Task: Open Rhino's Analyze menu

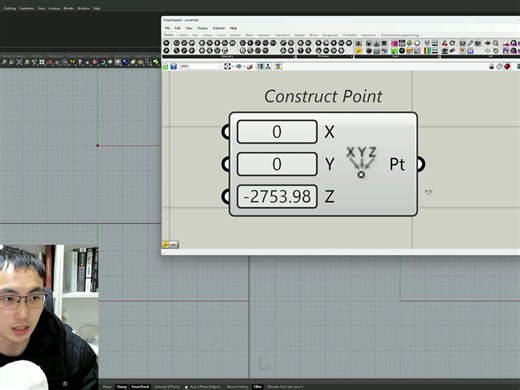Action: 54,8
